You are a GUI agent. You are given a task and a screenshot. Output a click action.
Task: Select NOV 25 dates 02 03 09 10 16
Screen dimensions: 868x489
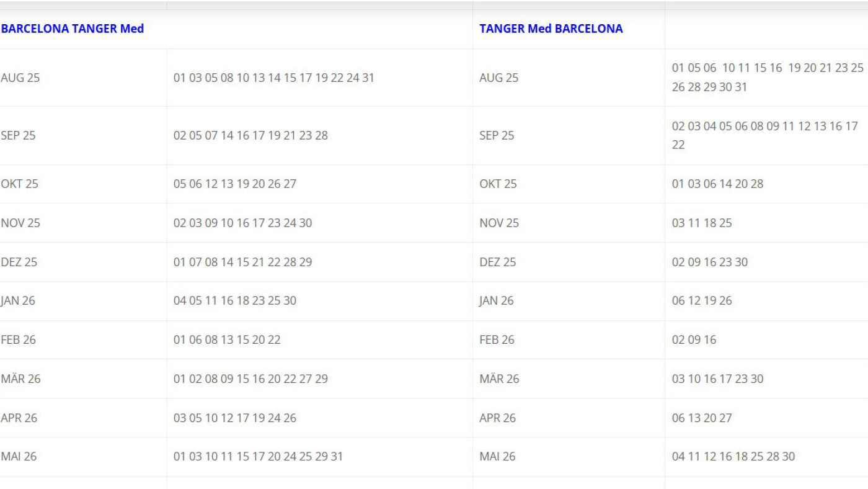click(242, 223)
